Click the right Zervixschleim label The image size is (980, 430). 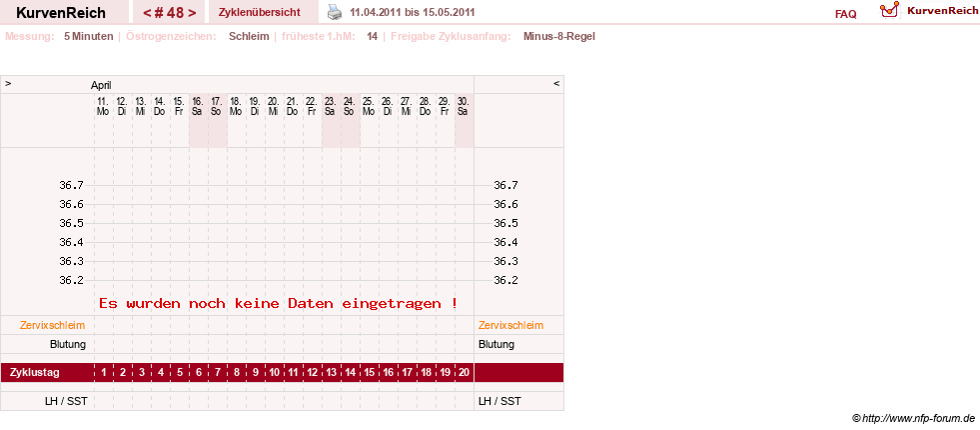coord(511,325)
